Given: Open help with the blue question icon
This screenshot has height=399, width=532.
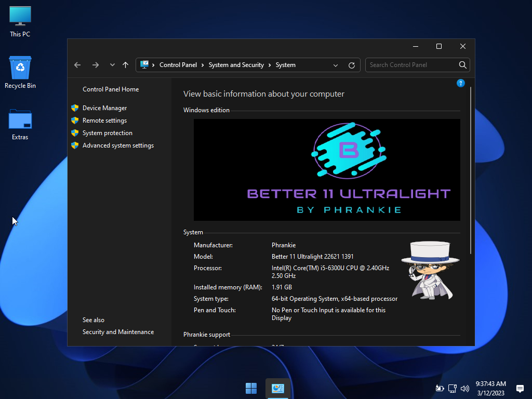Looking at the screenshot, I should pyautogui.click(x=460, y=83).
